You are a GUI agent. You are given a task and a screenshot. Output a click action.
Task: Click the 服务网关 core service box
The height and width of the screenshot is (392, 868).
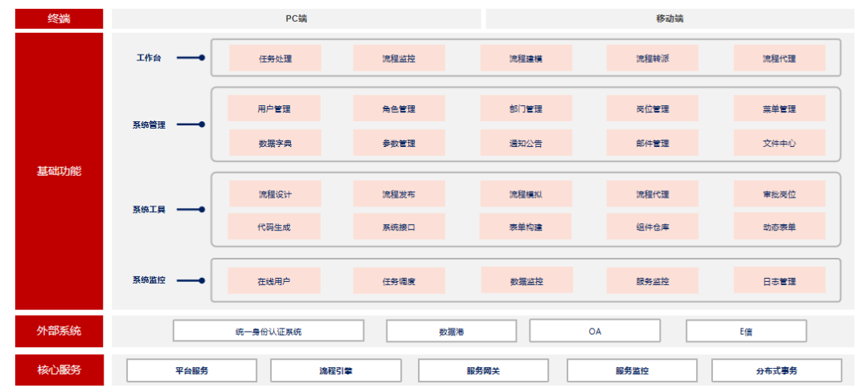point(483,370)
